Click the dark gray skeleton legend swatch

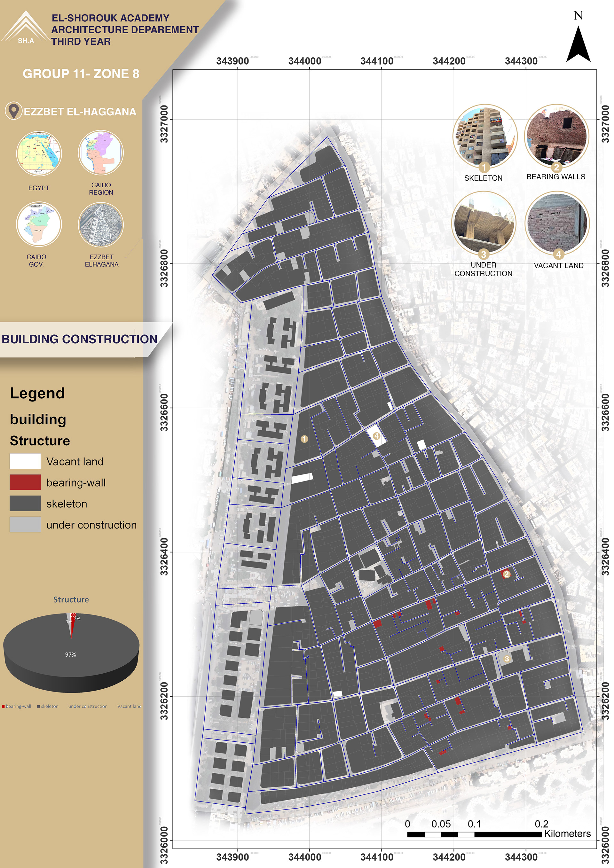(25, 504)
